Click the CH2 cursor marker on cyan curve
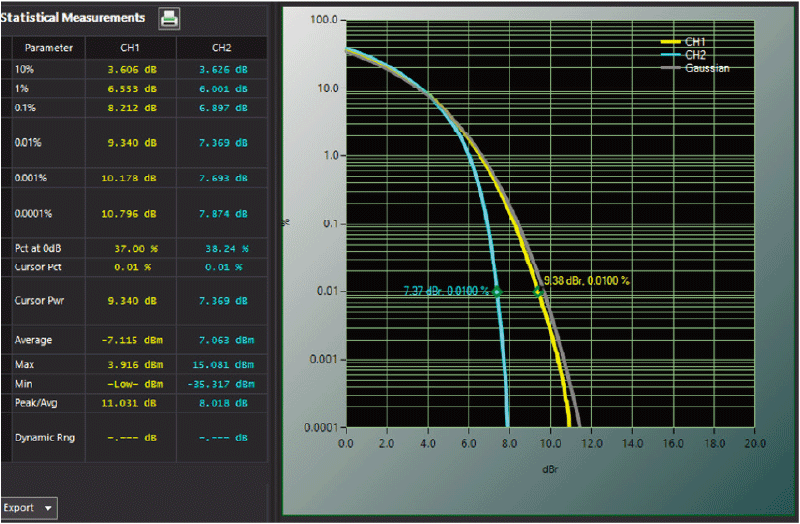 coord(496,291)
